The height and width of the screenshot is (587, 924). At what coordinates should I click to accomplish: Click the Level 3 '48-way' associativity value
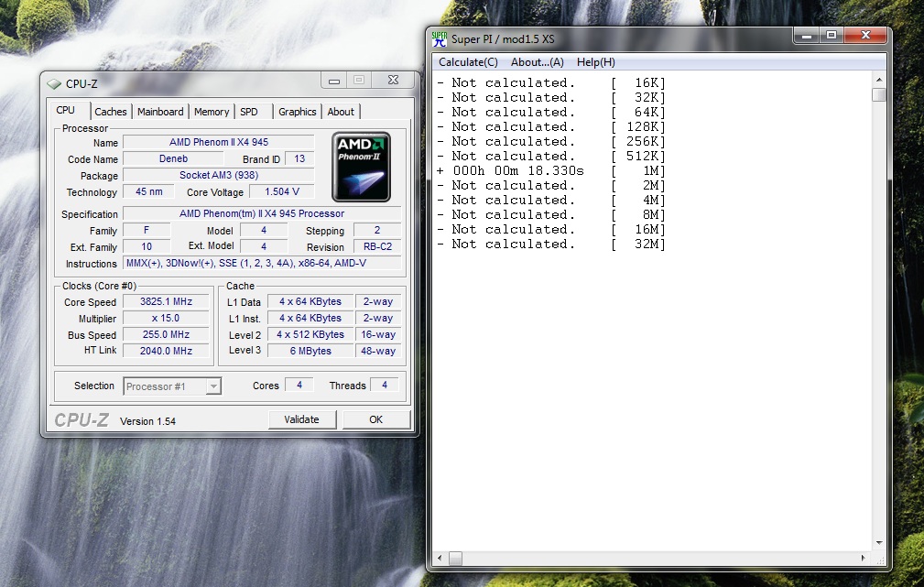point(377,351)
